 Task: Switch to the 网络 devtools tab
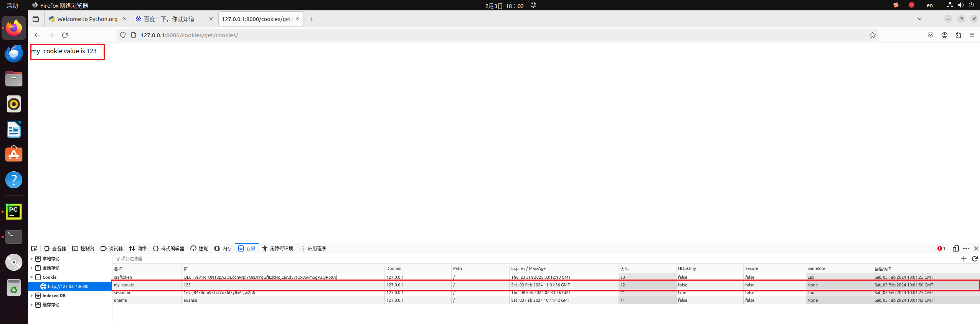click(138, 248)
